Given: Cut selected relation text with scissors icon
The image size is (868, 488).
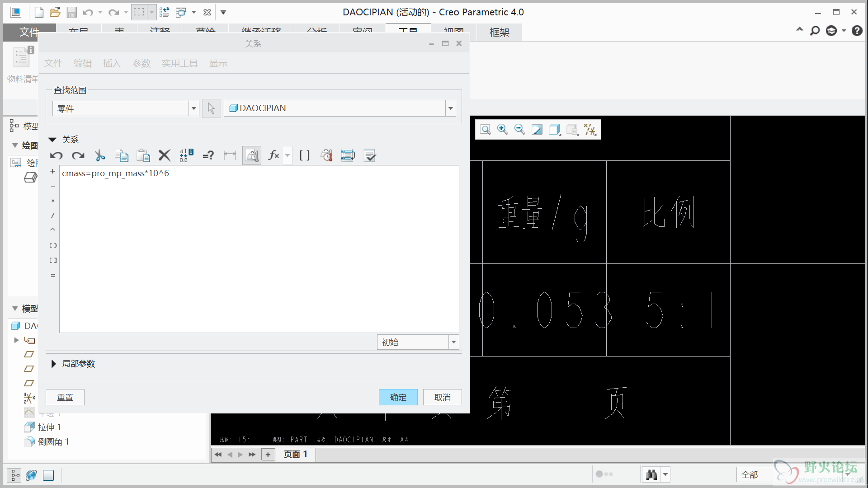Looking at the screenshot, I should pos(99,156).
